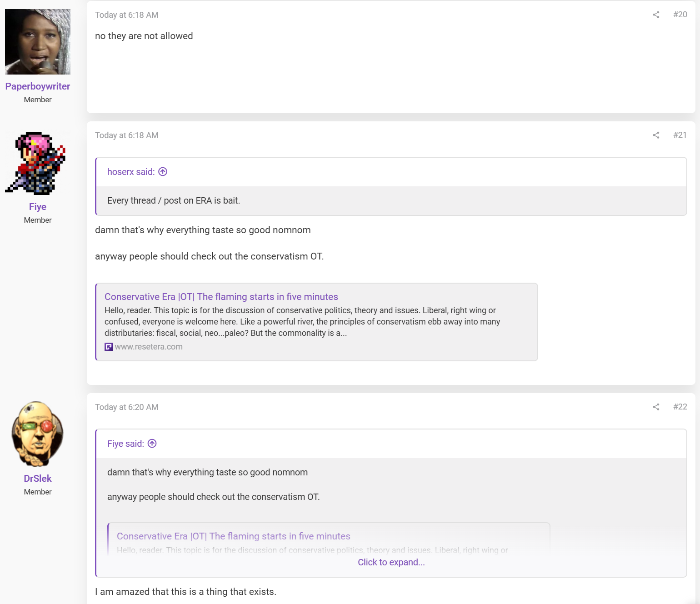Click 'Member' label under Paperboywriter
This screenshot has width=700, height=604.
pyautogui.click(x=38, y=100)
